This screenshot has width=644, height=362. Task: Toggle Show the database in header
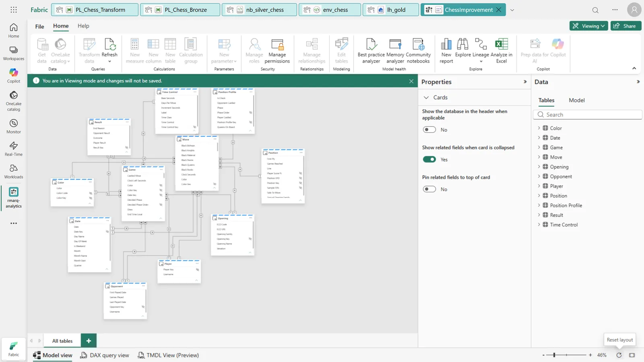429,130
